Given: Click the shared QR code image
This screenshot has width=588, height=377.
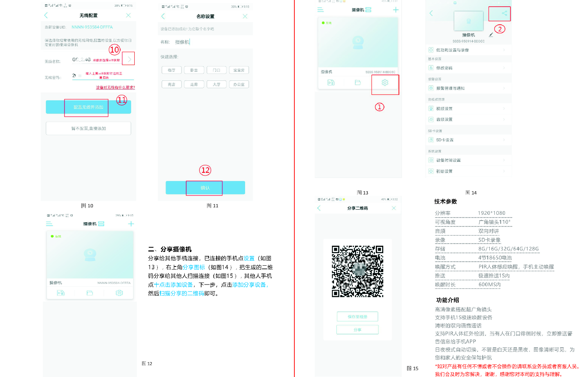Looking at the screenshot, I should pos(357,271).
